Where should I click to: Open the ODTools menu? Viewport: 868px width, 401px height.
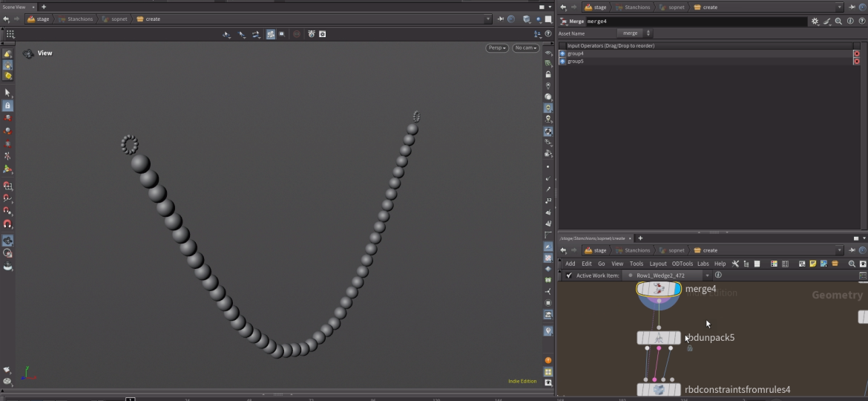coord(682,264)
